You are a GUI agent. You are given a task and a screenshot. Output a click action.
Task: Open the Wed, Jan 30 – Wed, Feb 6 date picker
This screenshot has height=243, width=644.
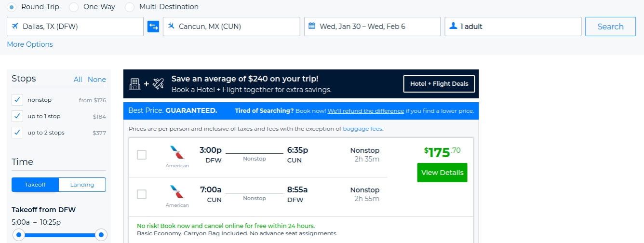[x=372, y=27]
